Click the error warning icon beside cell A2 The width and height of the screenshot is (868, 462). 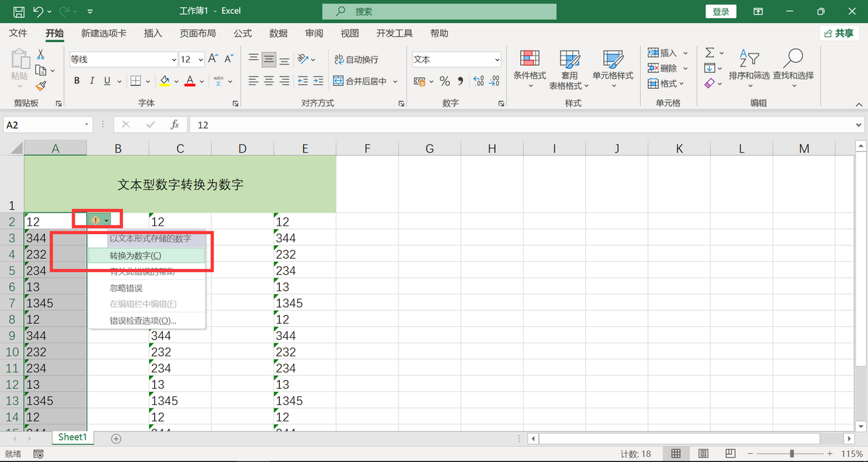[95, 220]
